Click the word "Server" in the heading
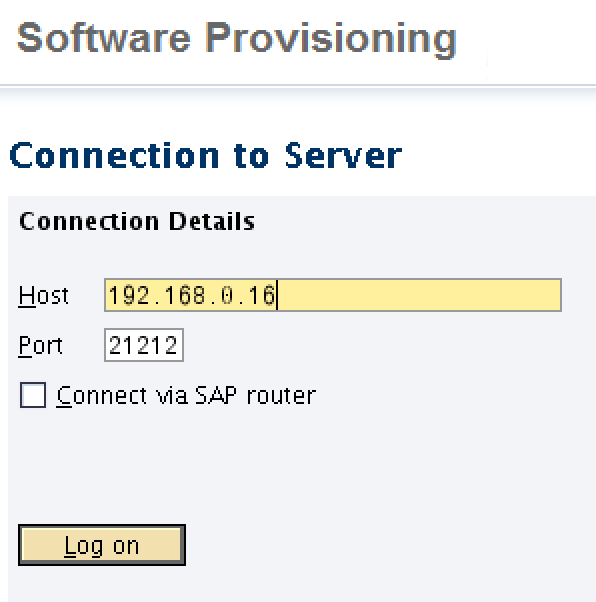The image size is (596, 602). pyautogui.click(x=344, y=155)
